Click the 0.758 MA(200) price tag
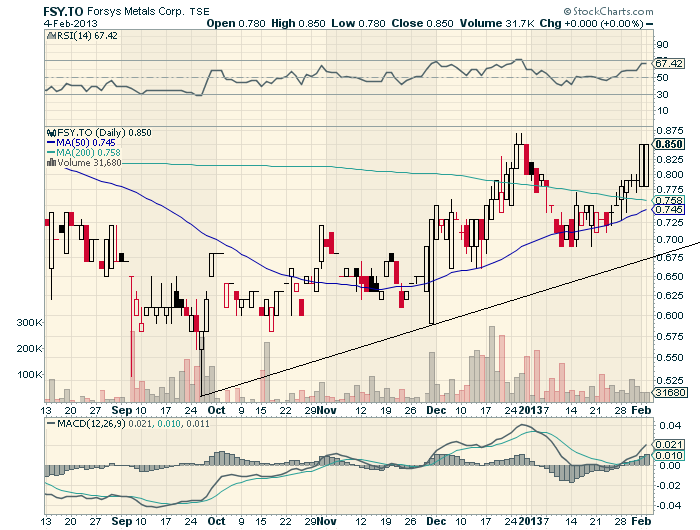The width and height of the screenshot is (700, 530). 669,200
